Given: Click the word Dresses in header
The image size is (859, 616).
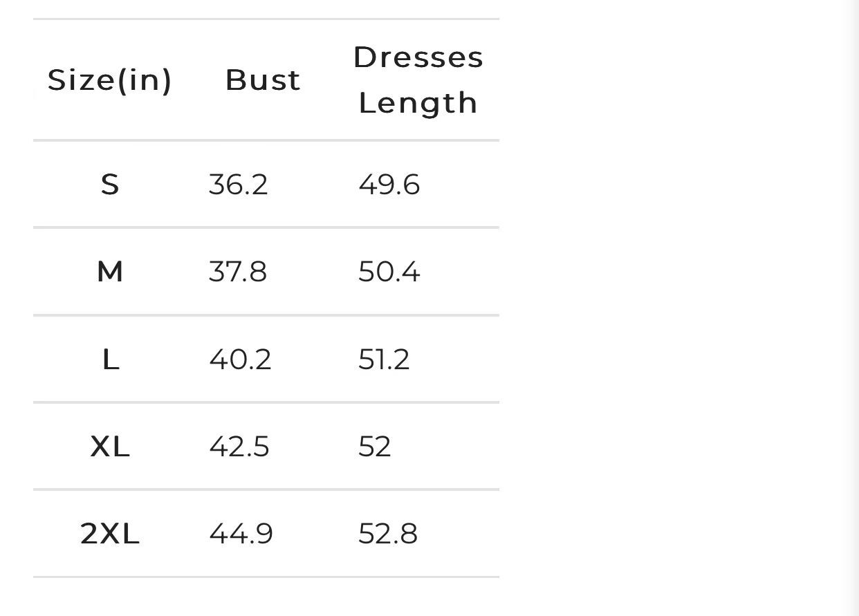Looking at the screenshot, I should pyautogui.click(x=418, y=57).
